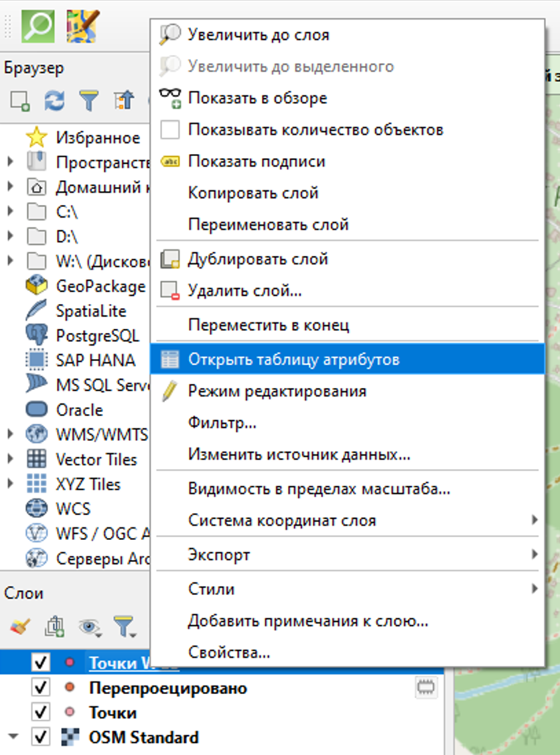The width and height of the screenshot is (560, 755).
Task: Select Увеличить до слоя menu item
Action: tap(259, 34)
